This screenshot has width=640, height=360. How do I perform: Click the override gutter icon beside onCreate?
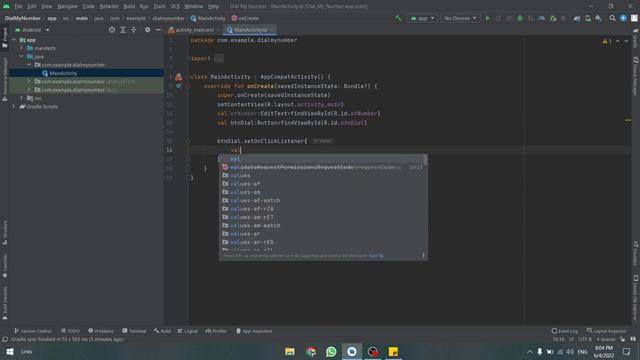coord(179,86)
